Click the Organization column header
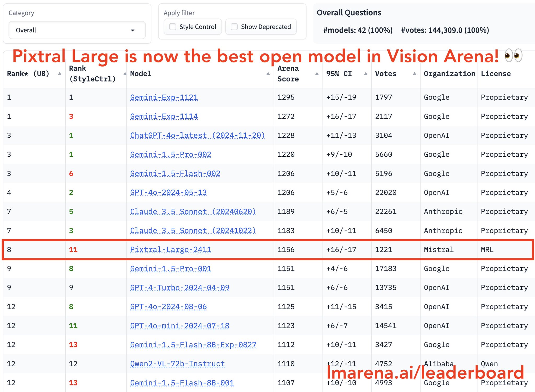This screenshot has height=392, width=535. [449, 74]
